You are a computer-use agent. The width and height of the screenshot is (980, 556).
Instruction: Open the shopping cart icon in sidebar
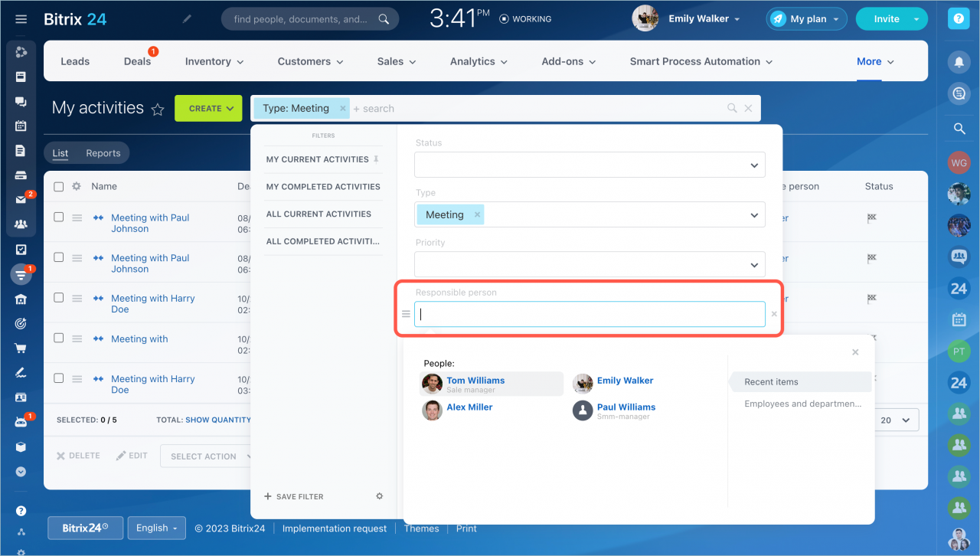point(21,348)
